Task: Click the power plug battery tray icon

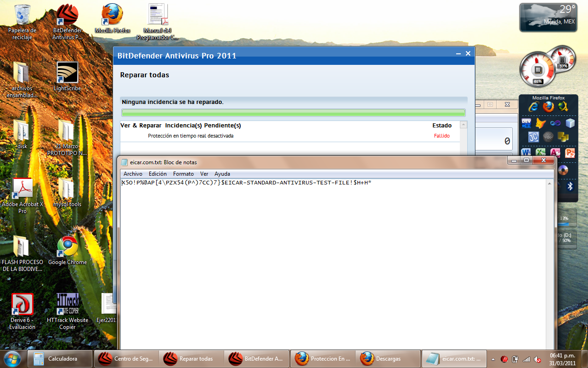Action: click(515, 359)
